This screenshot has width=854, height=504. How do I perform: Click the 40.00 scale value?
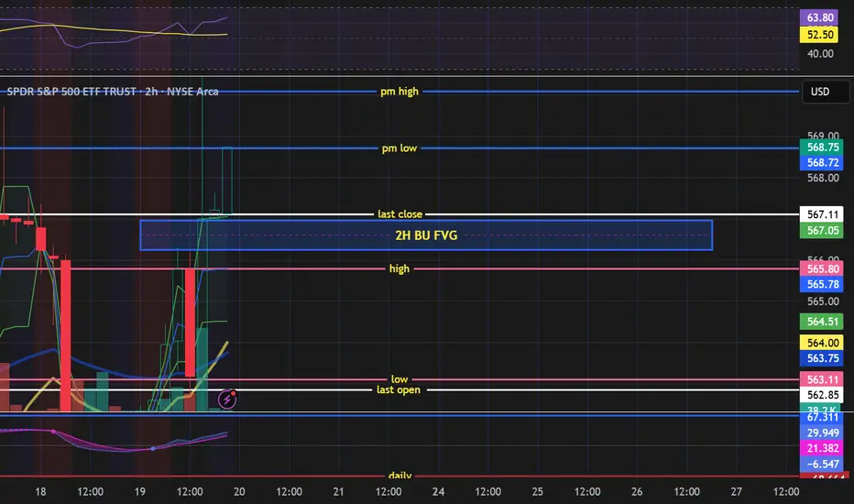tap(820, 53)
